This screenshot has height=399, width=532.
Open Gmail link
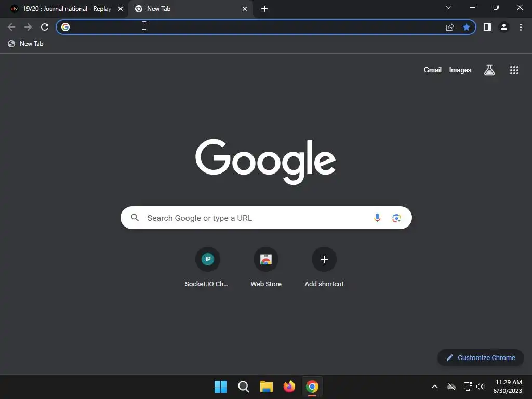pyautogui.click(x=433, y=70)
